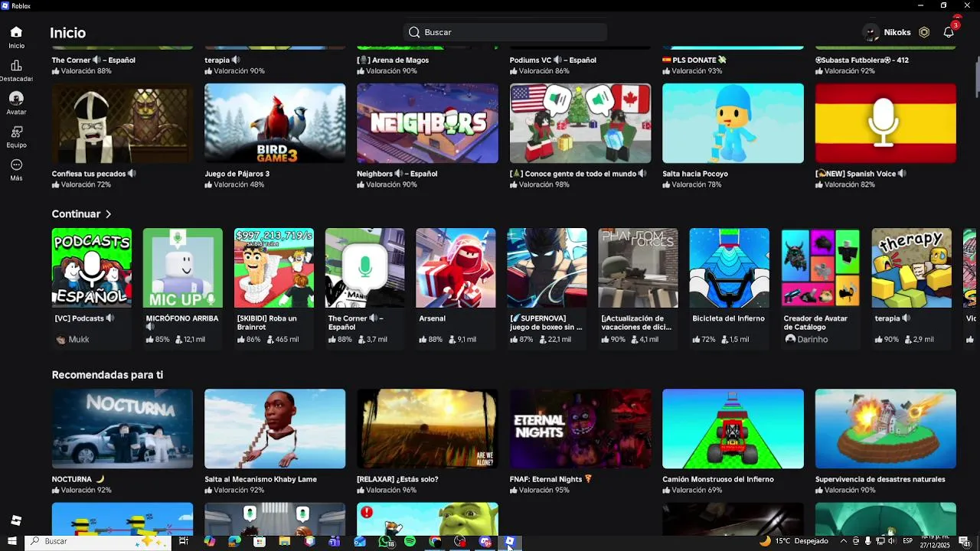The width and height of the screenshot is (980, 551).
Task: Expand the Continuar section arrow
Action: (x=108, y=214)
